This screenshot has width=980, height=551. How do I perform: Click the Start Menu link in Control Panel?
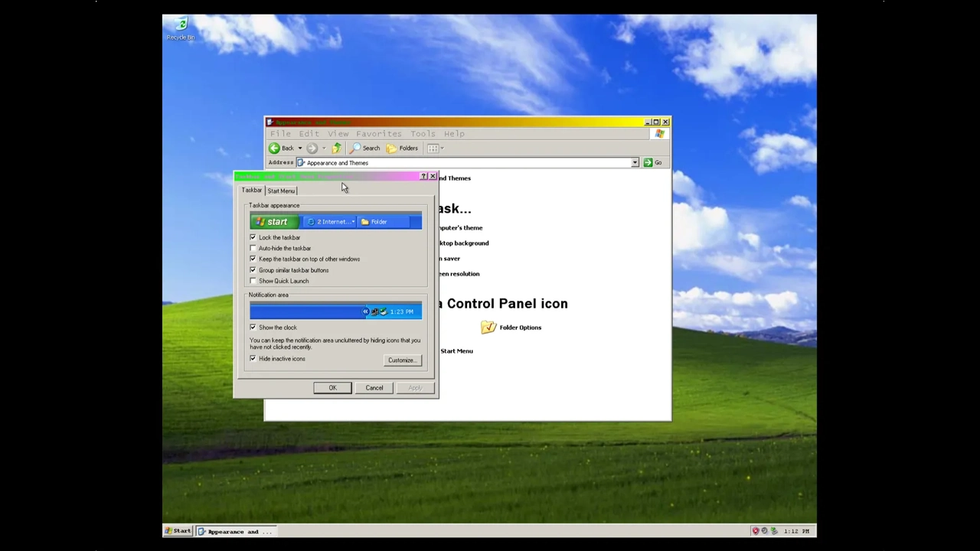pyautogui.click(x=456, y=351)
